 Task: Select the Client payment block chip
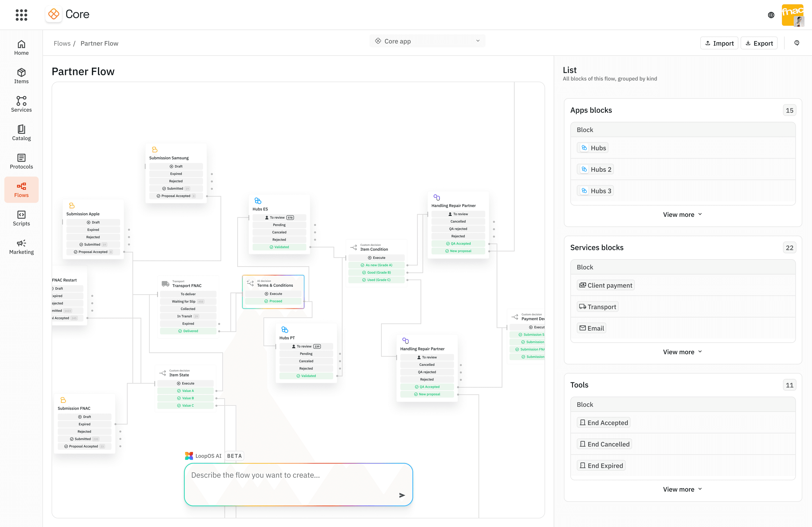606,285
